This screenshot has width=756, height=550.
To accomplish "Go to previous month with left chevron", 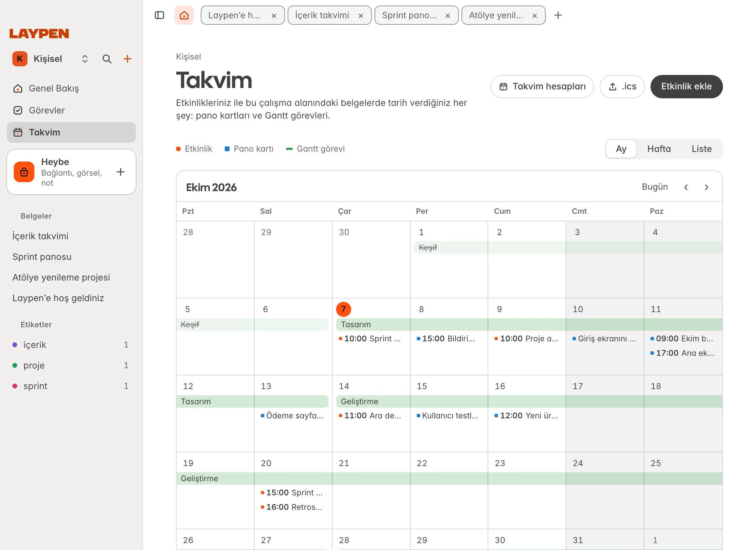I will [686, 187].
